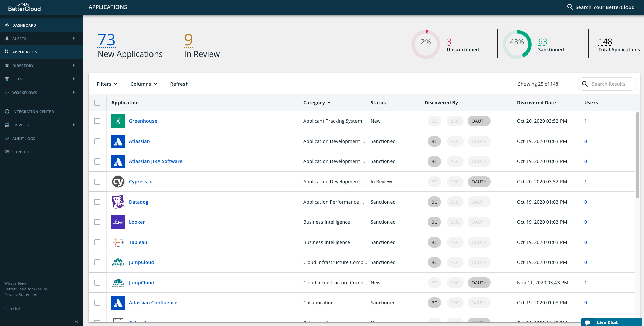
Task: Check the Greenhouse row checkbox
Action: [97, 121]
